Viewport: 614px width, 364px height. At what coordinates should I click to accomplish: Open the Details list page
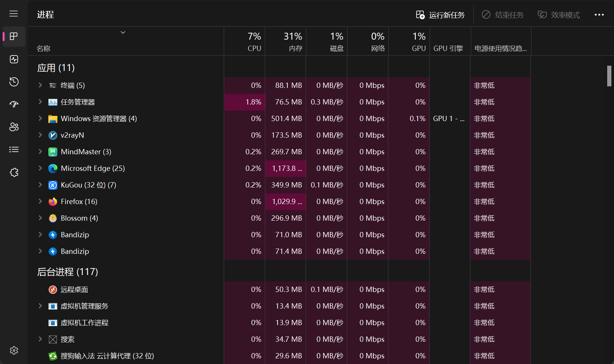[14, 150]
